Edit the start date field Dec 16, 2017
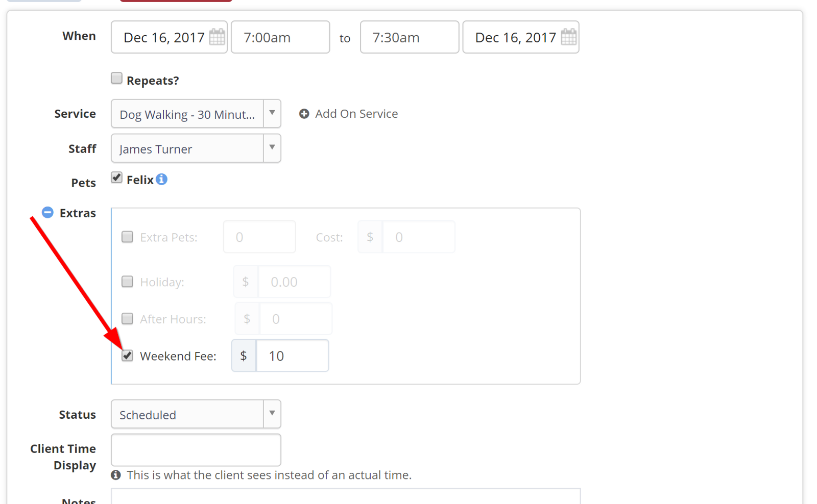Viewport: 817px width, 504px height. click(x=169, y=37)
